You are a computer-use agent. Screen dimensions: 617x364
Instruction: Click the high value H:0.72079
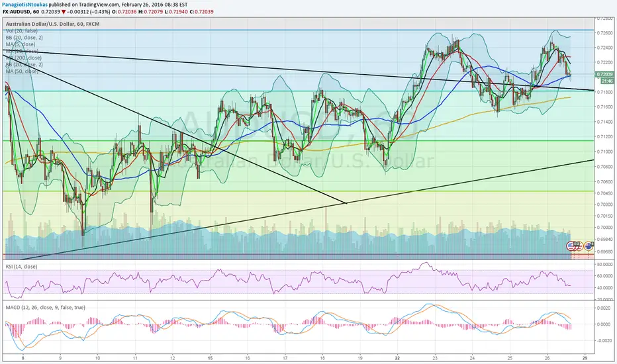coord(150,12)
